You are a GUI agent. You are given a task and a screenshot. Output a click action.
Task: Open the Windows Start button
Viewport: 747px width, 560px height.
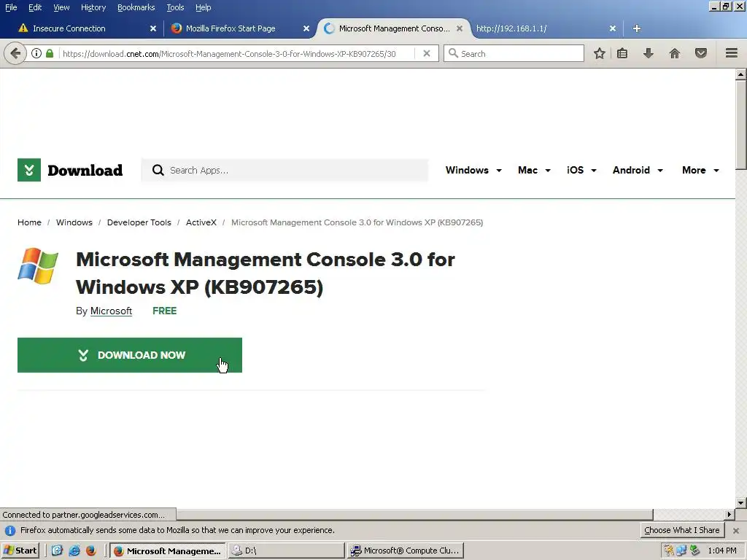pos(20,551)
